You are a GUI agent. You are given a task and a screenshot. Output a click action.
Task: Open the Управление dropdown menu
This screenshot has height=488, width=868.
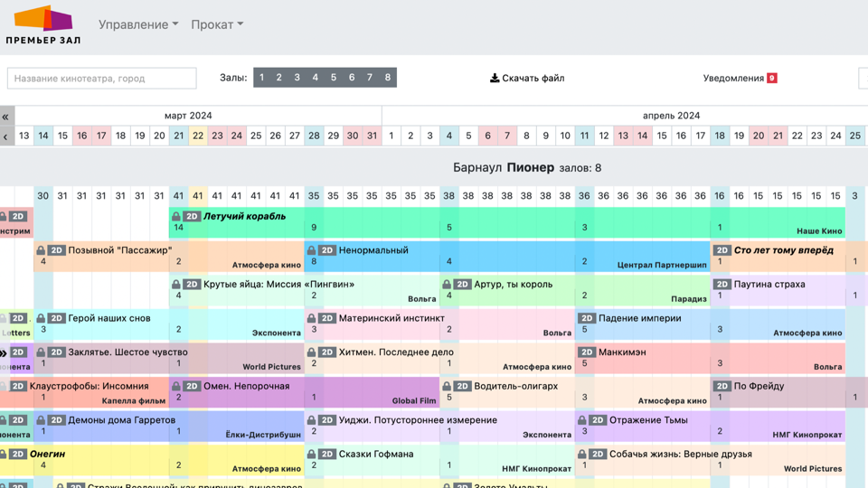tap(138, 24)
